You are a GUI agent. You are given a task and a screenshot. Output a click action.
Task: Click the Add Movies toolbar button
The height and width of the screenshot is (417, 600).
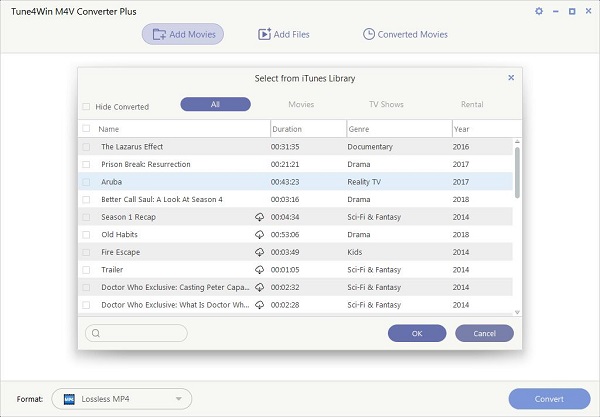(x=183, y=34)
